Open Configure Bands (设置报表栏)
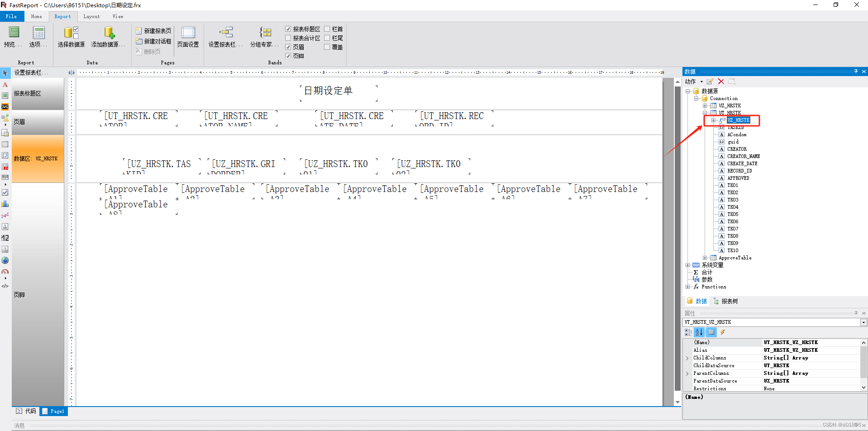868x431 pixels. tap(225, 37)
